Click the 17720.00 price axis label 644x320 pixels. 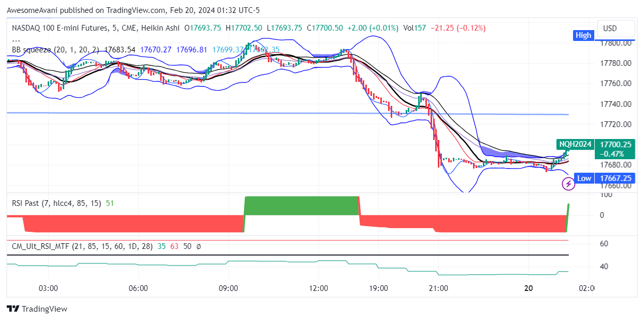coord(616,124)
